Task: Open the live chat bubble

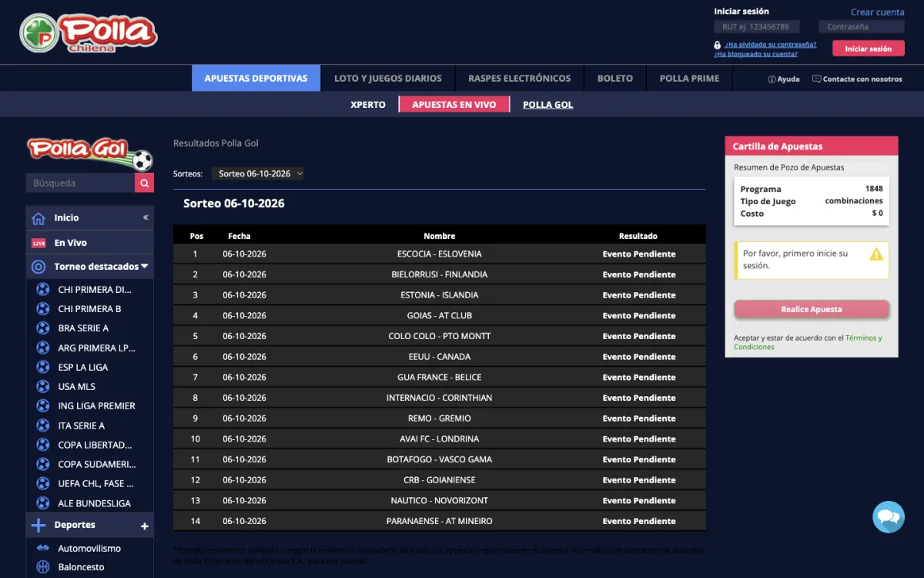Action: point(888,516)
